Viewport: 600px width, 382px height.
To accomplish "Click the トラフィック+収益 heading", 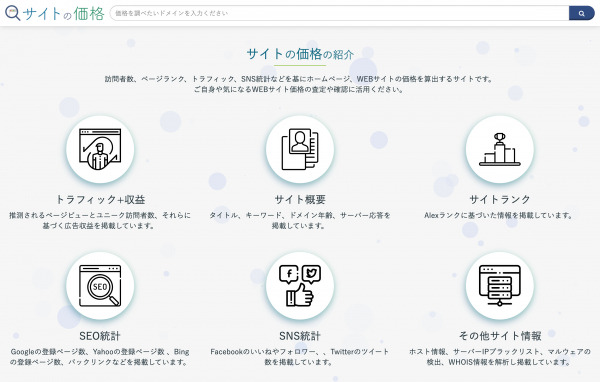I will (x=100, y=199).
